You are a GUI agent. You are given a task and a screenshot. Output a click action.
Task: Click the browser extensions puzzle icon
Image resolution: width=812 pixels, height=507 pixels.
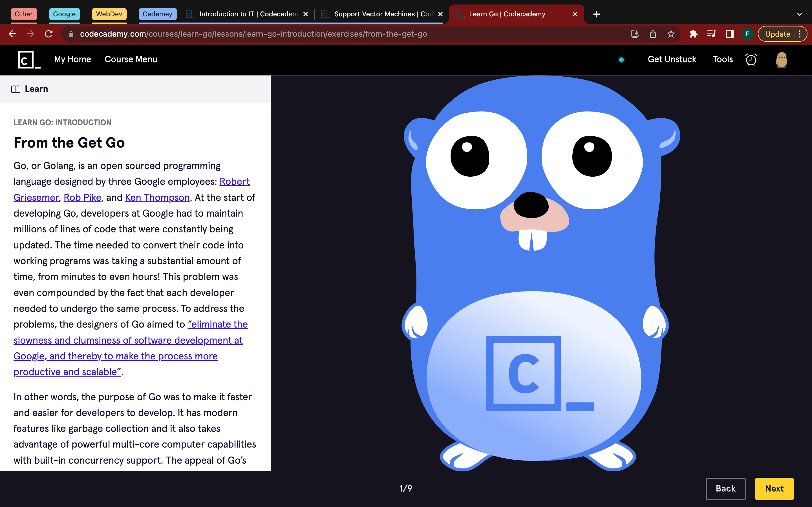[693, 34]
